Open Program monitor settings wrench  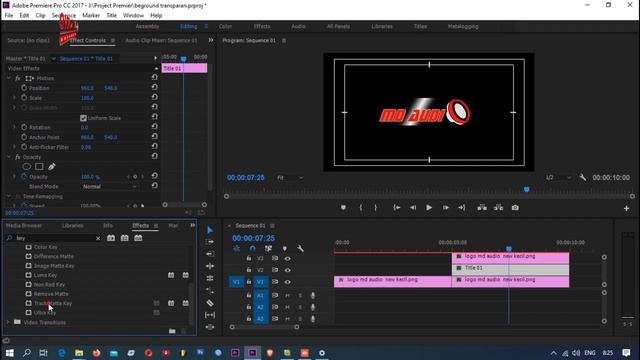pyautogui.click(x=582, y=178)
